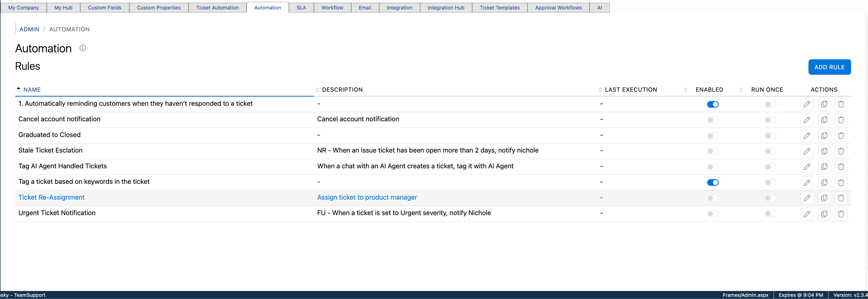Image resolution: width=868 pixels, height=299 pixels.
Task: Open the Ticket Re-Assignment rule link
Action: (x=51, y=197)
